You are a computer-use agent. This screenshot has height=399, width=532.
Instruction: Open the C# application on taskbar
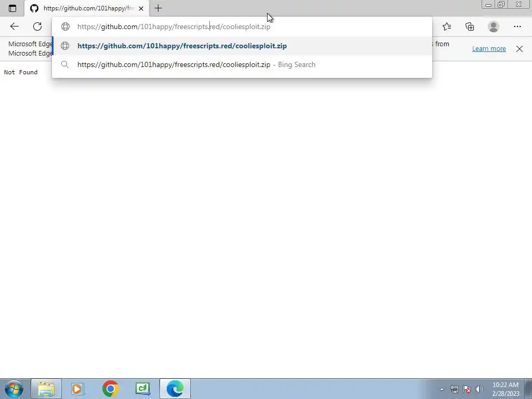[143, 389]
